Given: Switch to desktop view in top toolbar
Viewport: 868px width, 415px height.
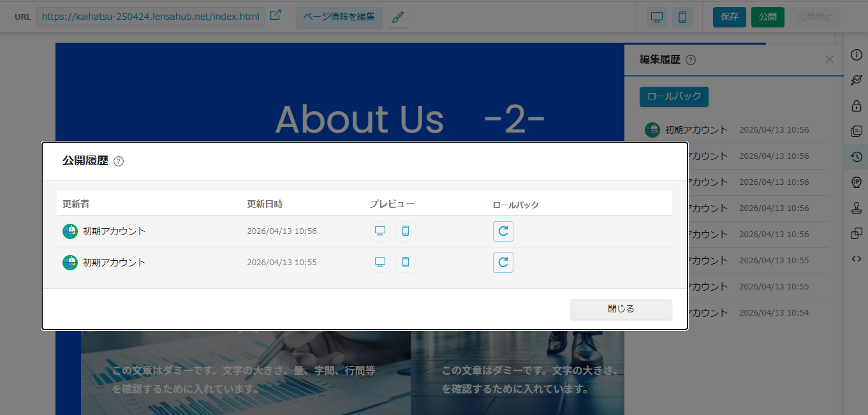Looking at the screenshot, I should coord(657,17).
